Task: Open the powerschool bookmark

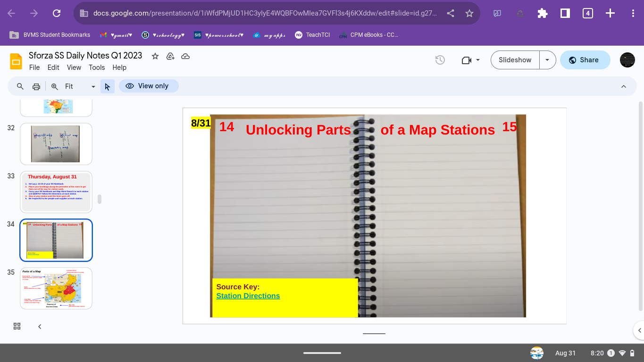Action: 218,35
